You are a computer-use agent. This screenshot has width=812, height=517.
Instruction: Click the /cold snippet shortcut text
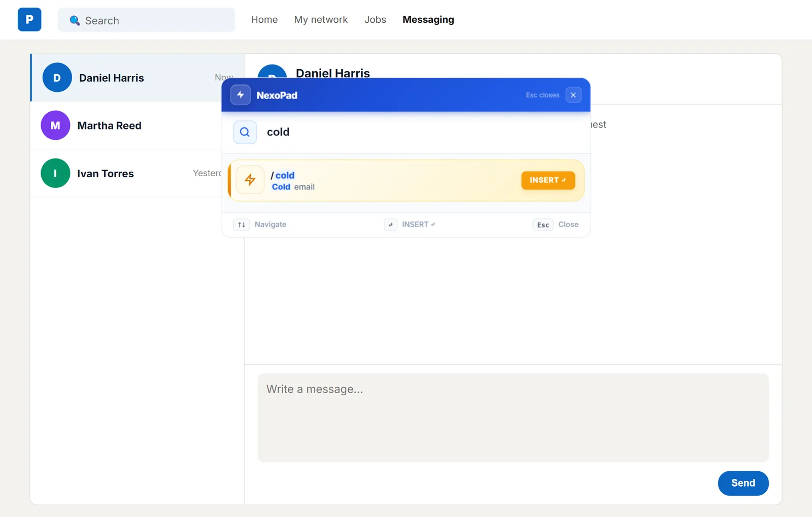[283, 175]
